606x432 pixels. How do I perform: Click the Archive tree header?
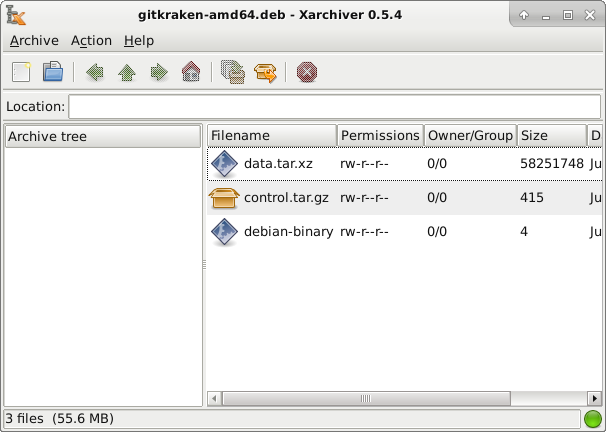pyautogui.click(x=103, y=136)
